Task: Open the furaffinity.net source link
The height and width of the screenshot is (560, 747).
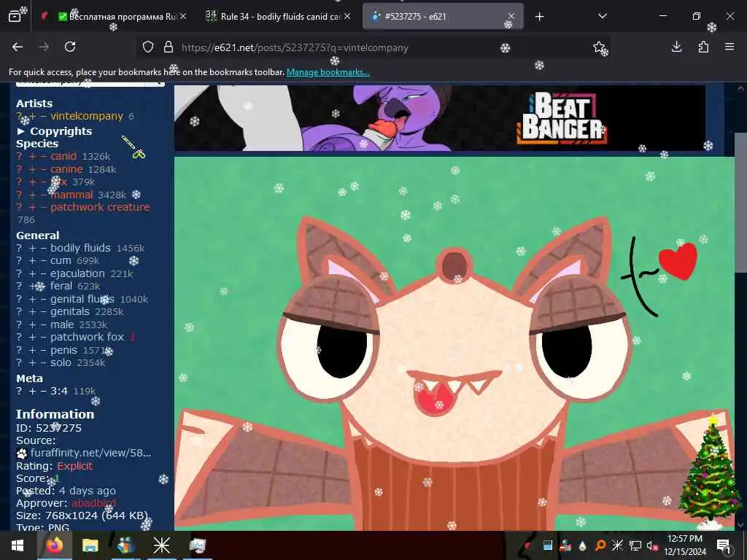Action: [90, 453]
